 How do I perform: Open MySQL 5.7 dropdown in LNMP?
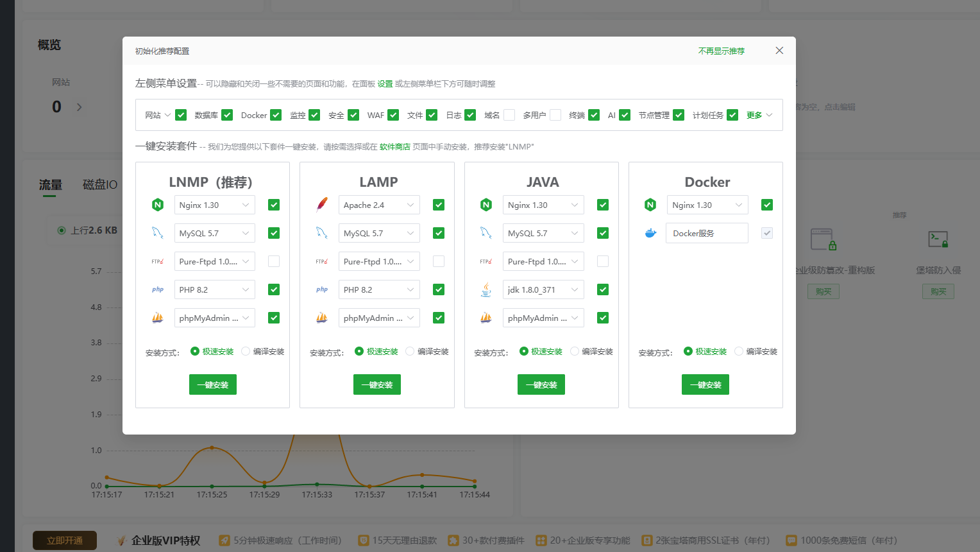pos(215,233)
